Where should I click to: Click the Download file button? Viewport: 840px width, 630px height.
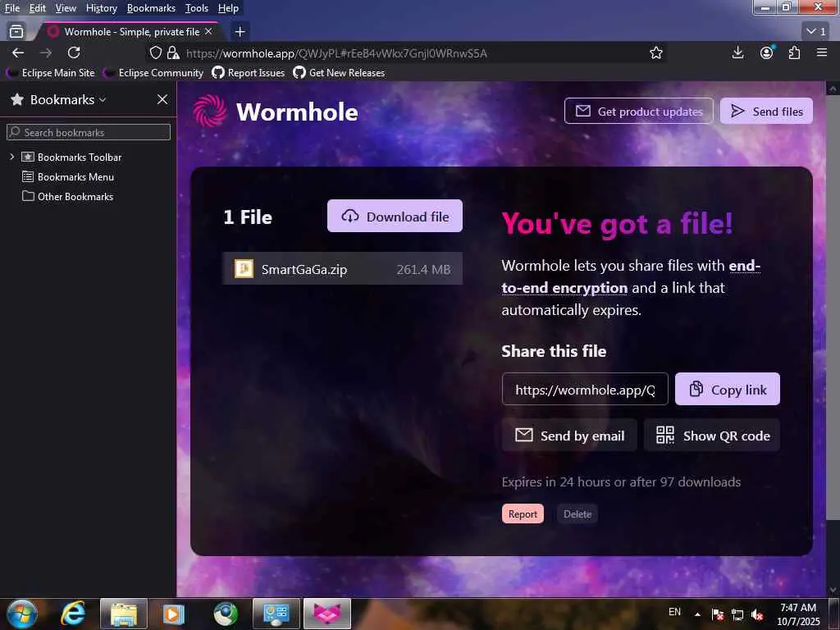click(395, 216)
